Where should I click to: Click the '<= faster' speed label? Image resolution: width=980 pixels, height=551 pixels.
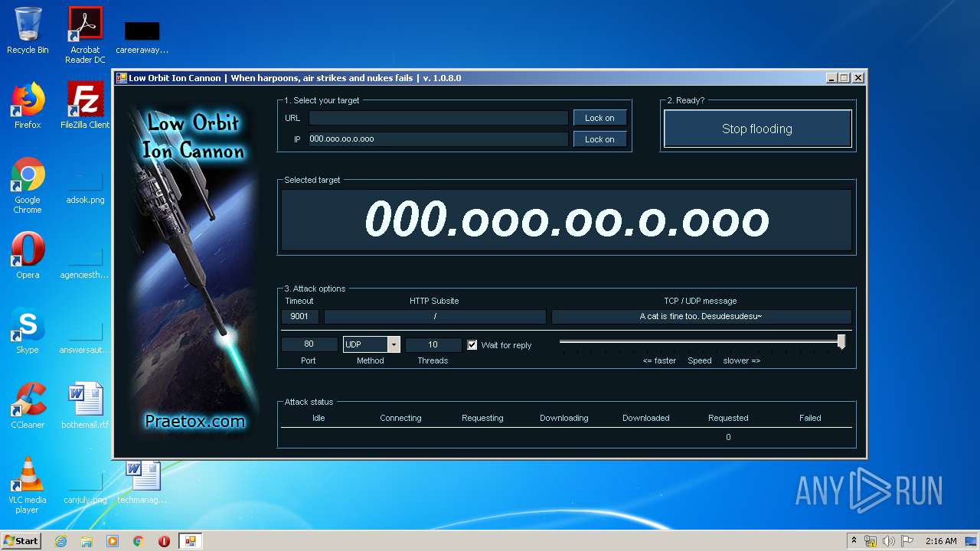tap(659, 360)
